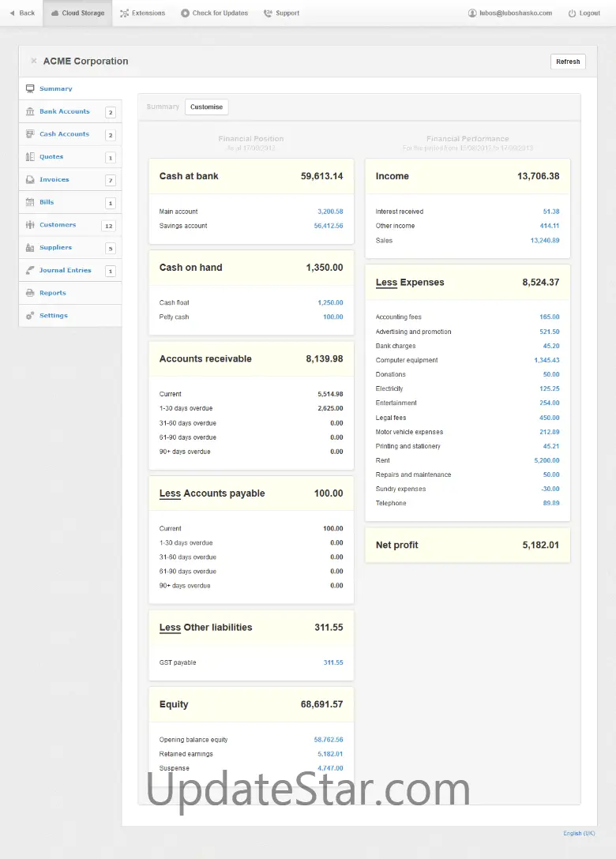Open Reports in the sidebar

pyautogui.click(x=53, y=293)
